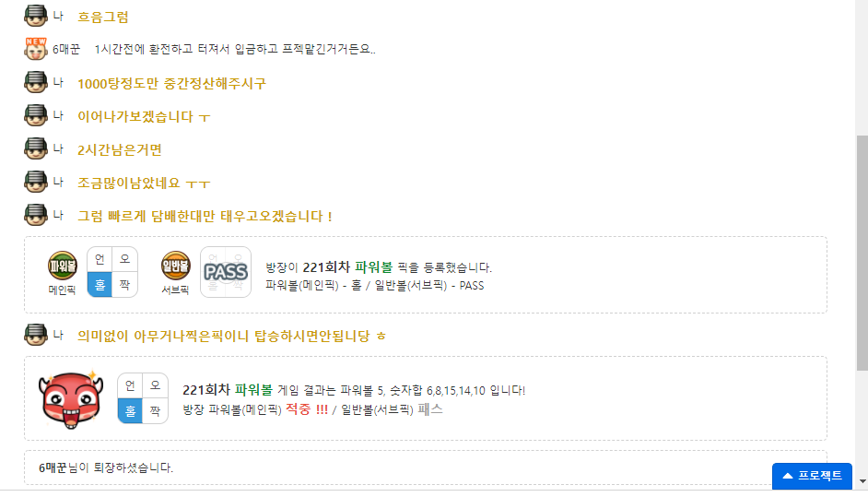Click the avatar beside the 의미없이 아무거나찍은픽이니 message
Image resolution: width=868 pixels, height=497 pixels.
pos(36,335)
